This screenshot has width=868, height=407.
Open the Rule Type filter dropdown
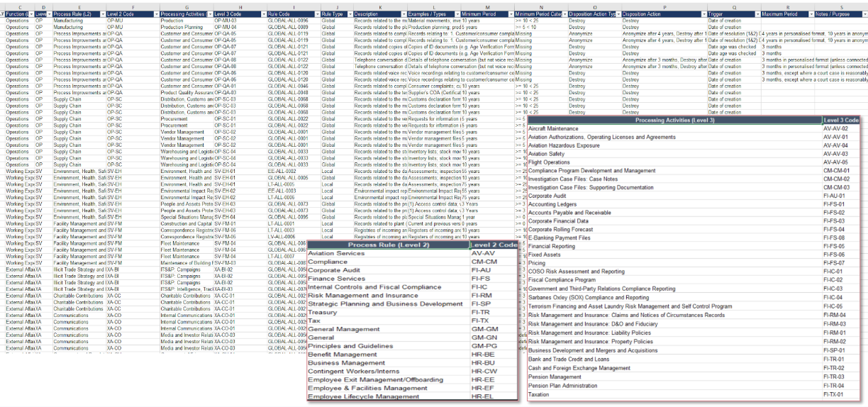point(349,14)
